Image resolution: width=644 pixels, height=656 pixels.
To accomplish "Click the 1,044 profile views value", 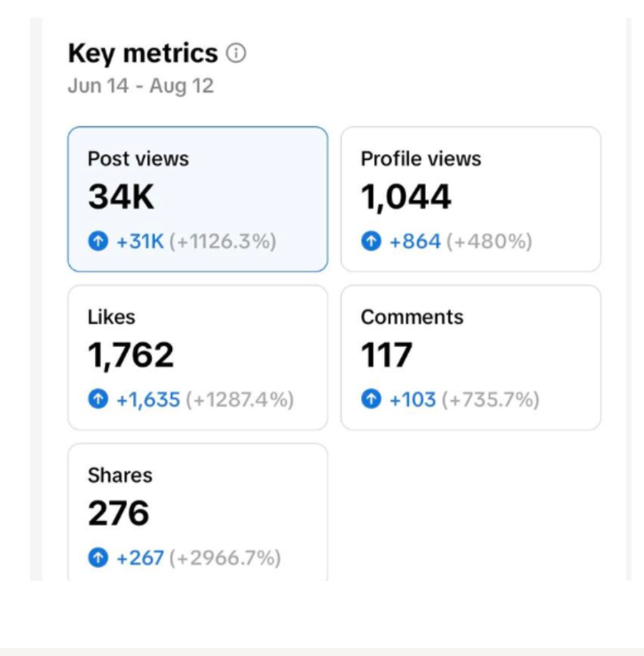I will (406, 197).
